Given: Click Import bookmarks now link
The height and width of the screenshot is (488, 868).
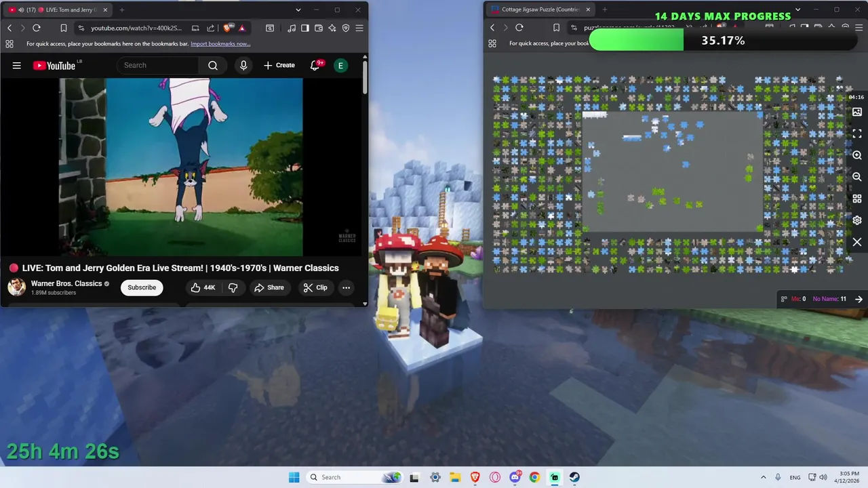Looking at the screenshot, I should [220, 43].
